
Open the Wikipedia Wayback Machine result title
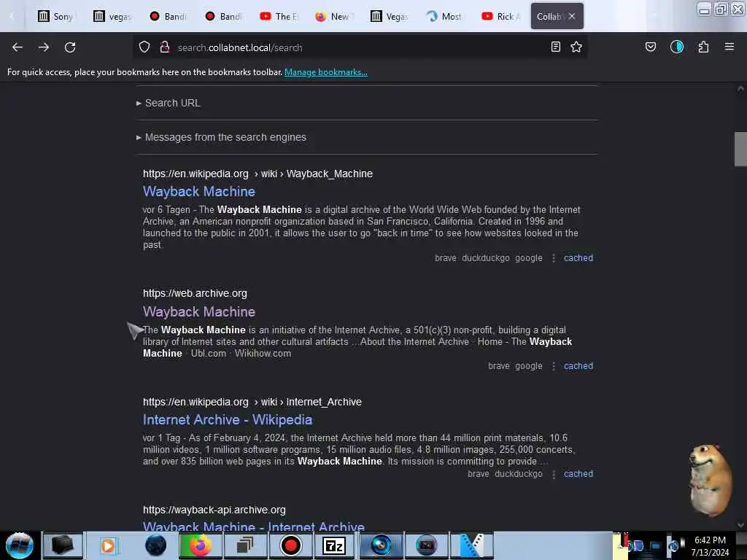(199, 192)
